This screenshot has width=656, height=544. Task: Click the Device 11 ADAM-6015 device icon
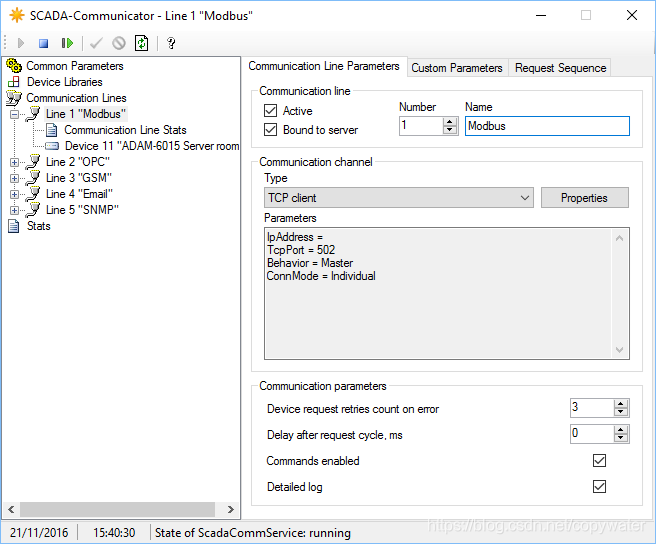click(52, 146)
